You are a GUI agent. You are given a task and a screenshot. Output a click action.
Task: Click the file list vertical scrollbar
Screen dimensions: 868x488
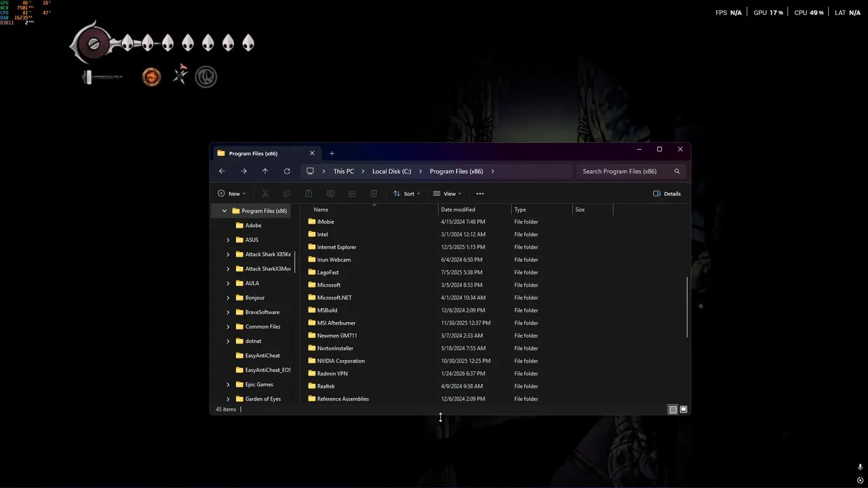click(688, 307)
